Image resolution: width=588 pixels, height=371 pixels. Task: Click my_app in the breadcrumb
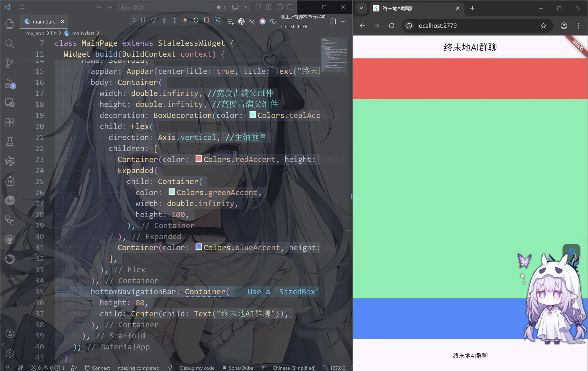(x=35, y=33)
